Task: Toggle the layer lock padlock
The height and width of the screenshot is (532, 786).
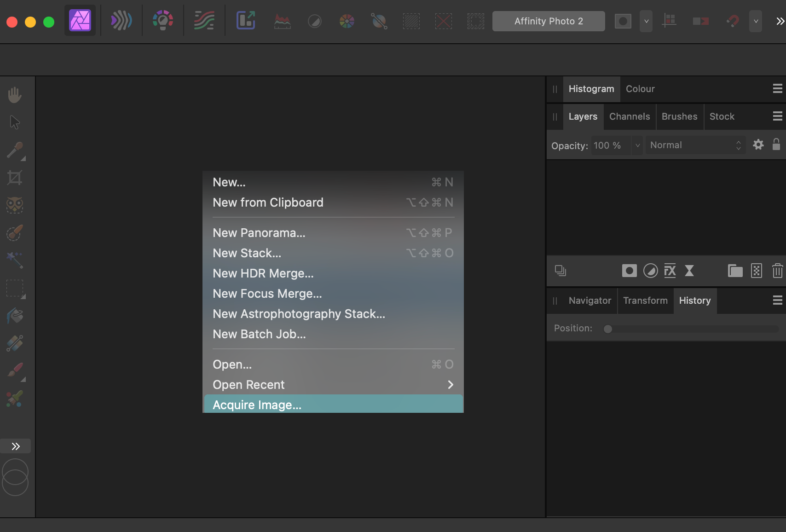Action: pyautogui.click(x=777, y=145)
